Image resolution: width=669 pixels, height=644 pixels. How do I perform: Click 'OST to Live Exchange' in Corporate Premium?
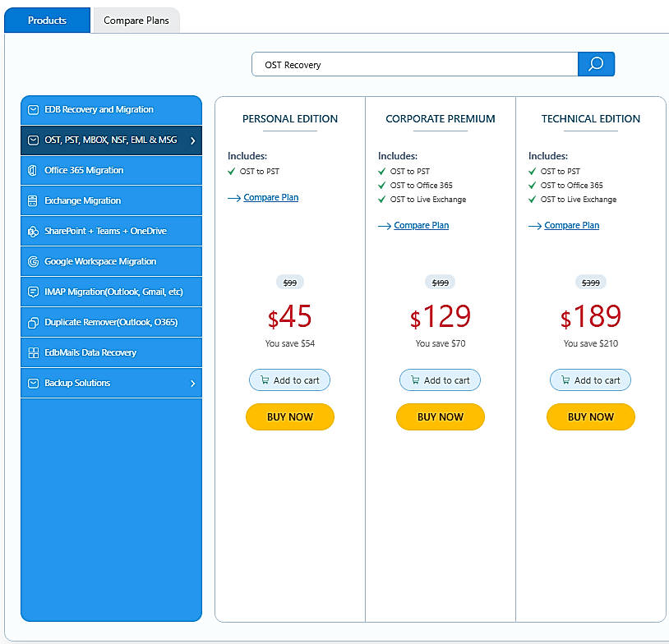point(428,199)
